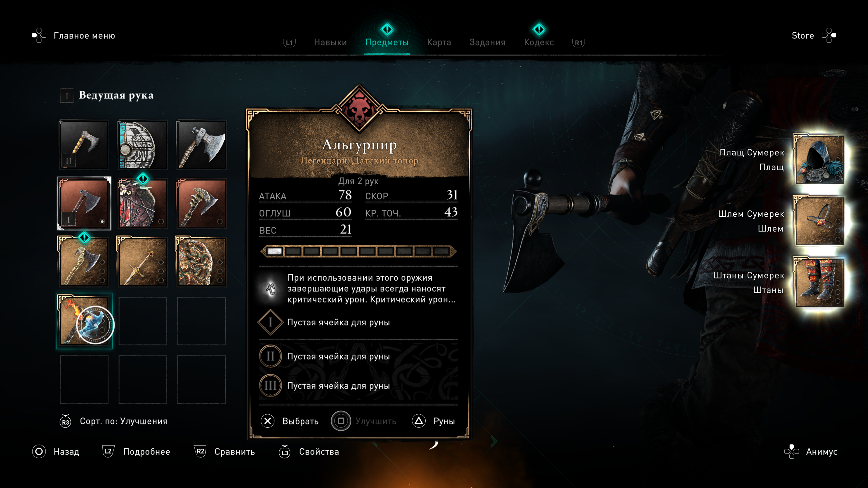
Task: Select the flaming axe inventory item
Action: (x=84, y=321)
